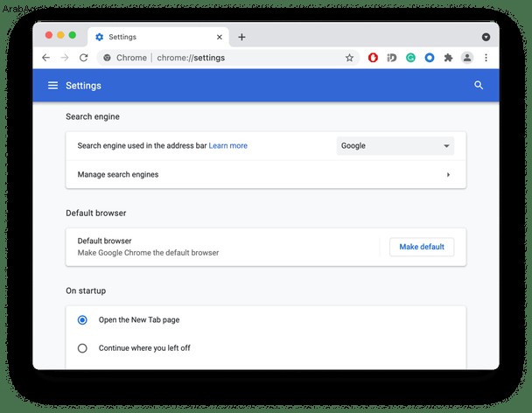Open the blue circle extension icon
This screenshot has height=413, width=532.
click(x=430, y=58)
